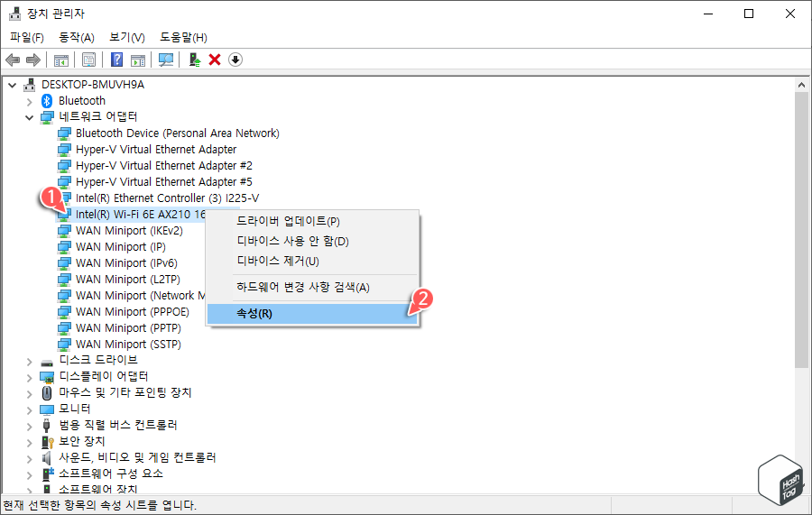The image size is (812, 515).
Task: Open the 보기(V) menu
Action: click(x=127, y=37)
